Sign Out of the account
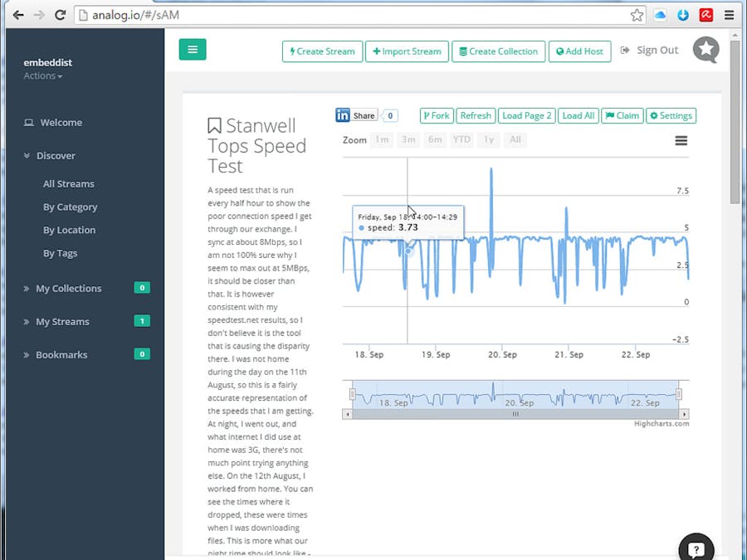 pos(649,50)
